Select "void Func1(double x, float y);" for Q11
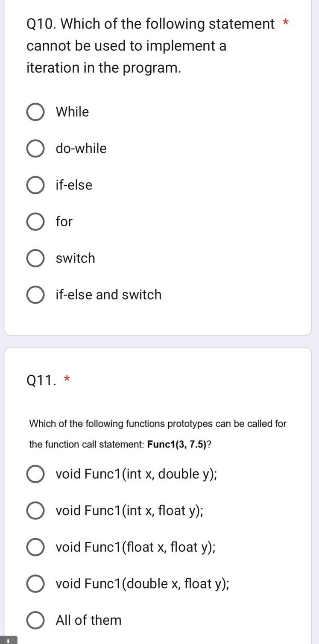The height and width of the screenshot is (644, 319). pyautogui.click(x=35, y=583)
